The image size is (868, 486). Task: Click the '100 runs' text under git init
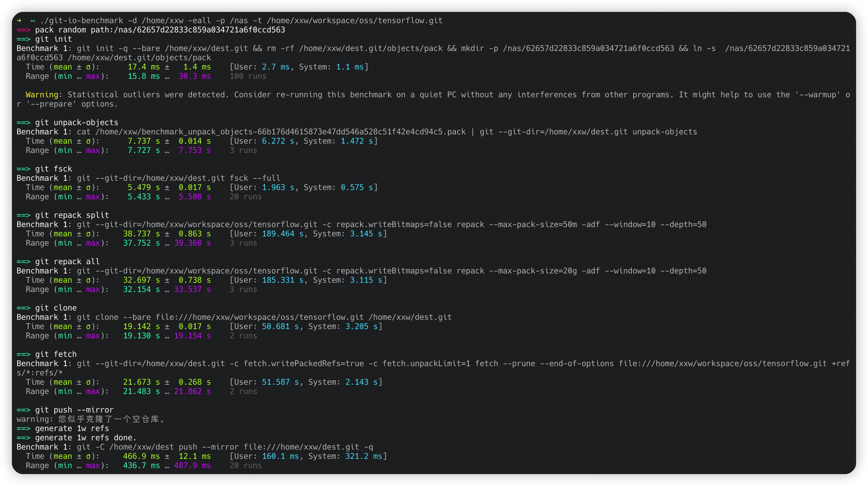point(248,76)
